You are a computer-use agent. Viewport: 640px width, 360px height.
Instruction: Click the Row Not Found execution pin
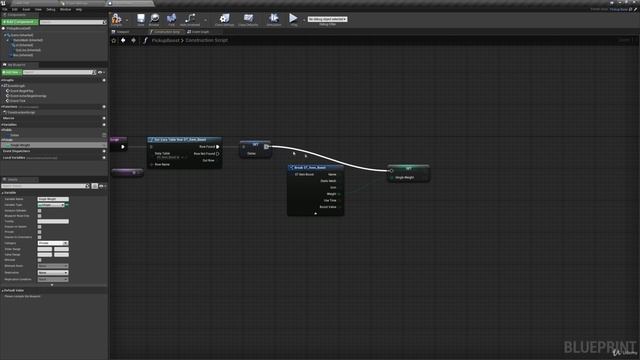tap(218, 154)
